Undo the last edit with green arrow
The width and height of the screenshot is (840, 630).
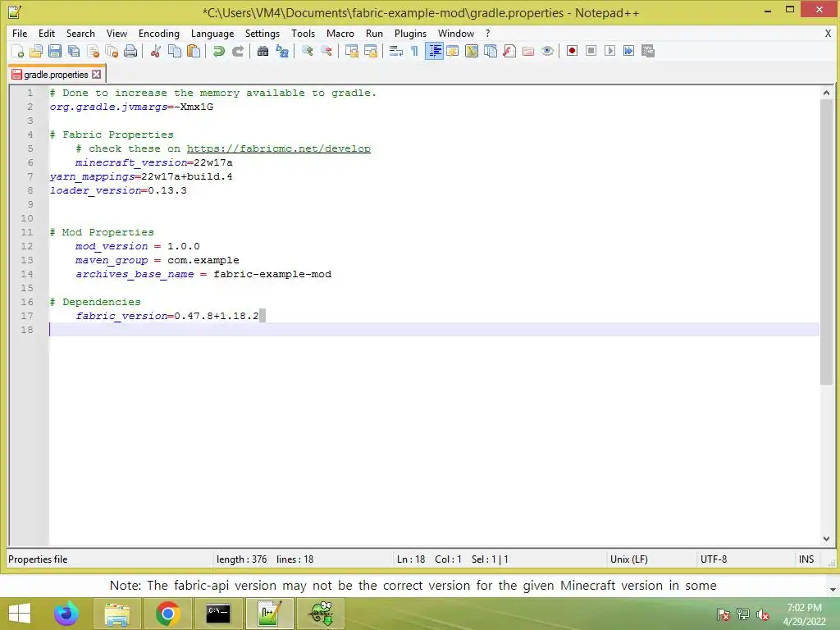coord(218,51)
